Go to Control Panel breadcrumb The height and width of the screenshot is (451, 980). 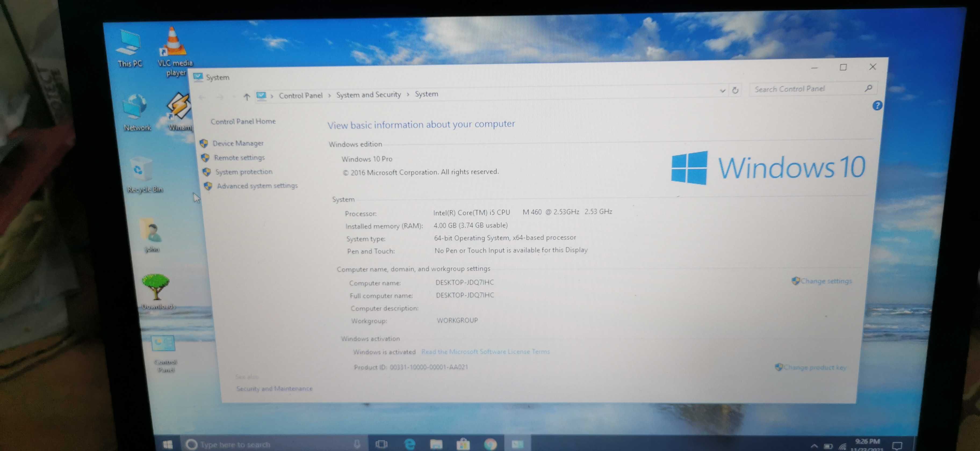(301, 96)
